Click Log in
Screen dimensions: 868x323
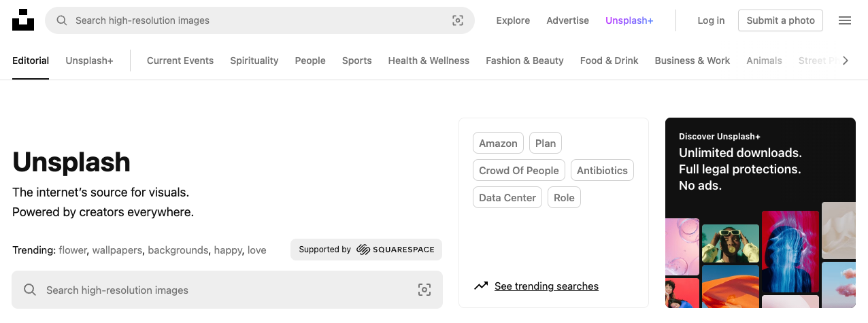point(711,20)
